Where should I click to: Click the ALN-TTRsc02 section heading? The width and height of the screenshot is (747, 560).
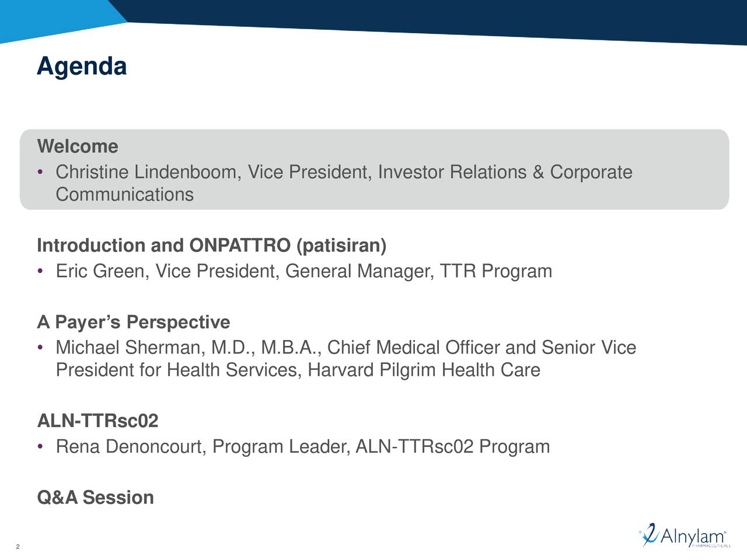(97, 421)
